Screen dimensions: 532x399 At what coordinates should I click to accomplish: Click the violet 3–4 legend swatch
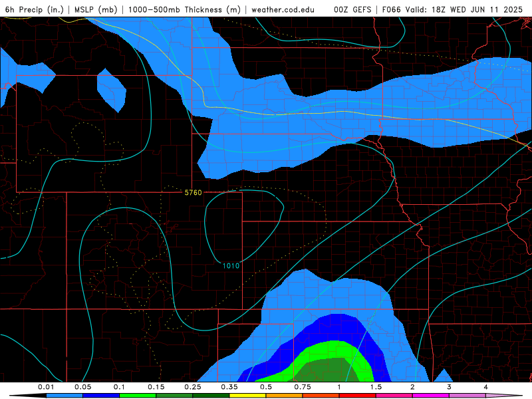tap(467, 396)
